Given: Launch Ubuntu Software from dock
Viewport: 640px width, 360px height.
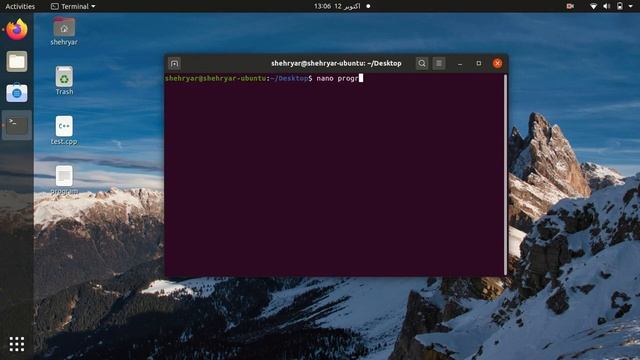Looking at the screenshot, I should (17, 93).
